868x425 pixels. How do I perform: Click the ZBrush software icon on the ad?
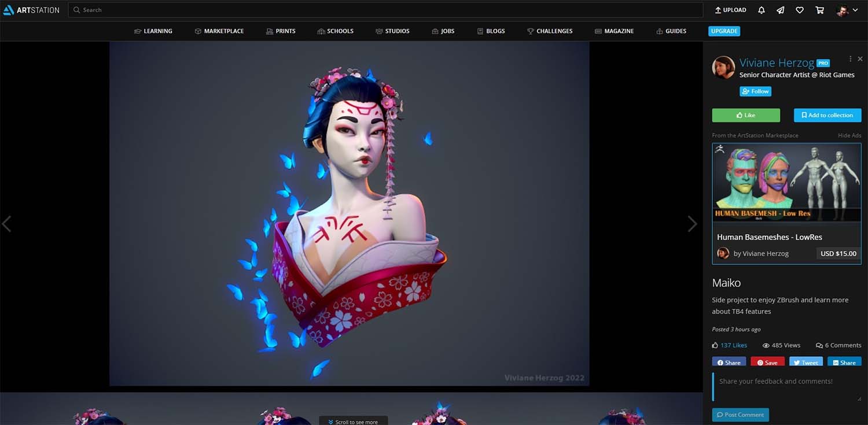point(719,149)
